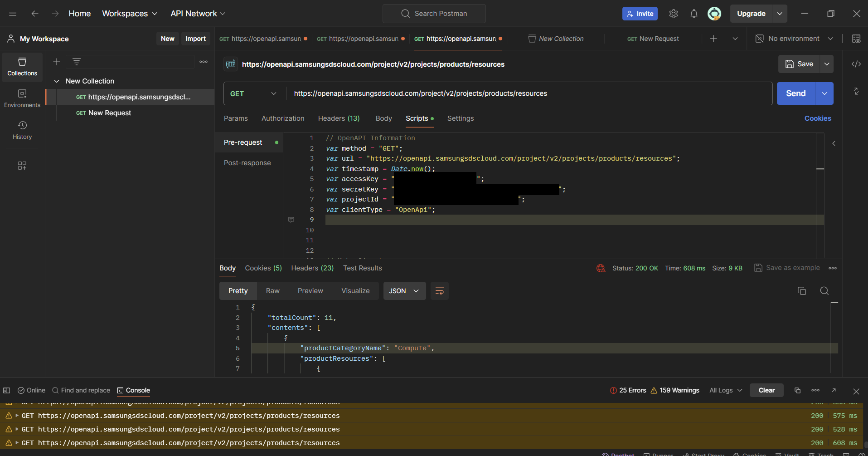Focus the Search Postman box
This screenshot has height=456, width=868.
pos(434,14)
